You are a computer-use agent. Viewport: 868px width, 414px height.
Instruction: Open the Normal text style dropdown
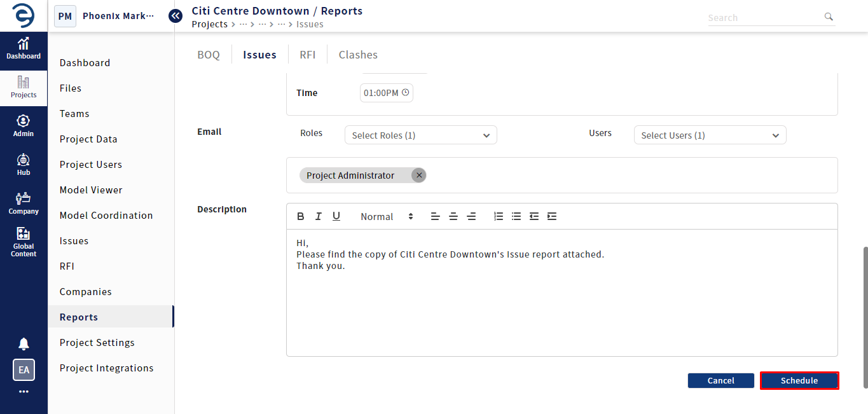(x=387, y=217)
